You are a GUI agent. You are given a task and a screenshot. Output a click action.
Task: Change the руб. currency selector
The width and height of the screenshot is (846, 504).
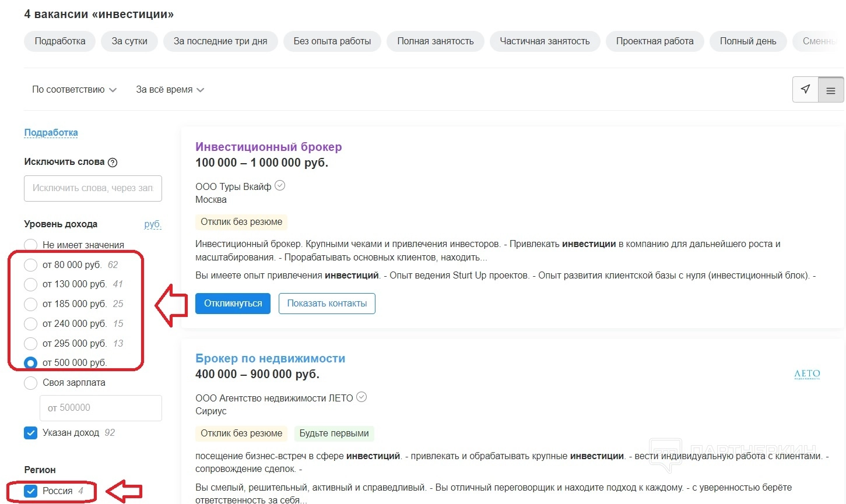pyautogui.click(x=152, y=224)
